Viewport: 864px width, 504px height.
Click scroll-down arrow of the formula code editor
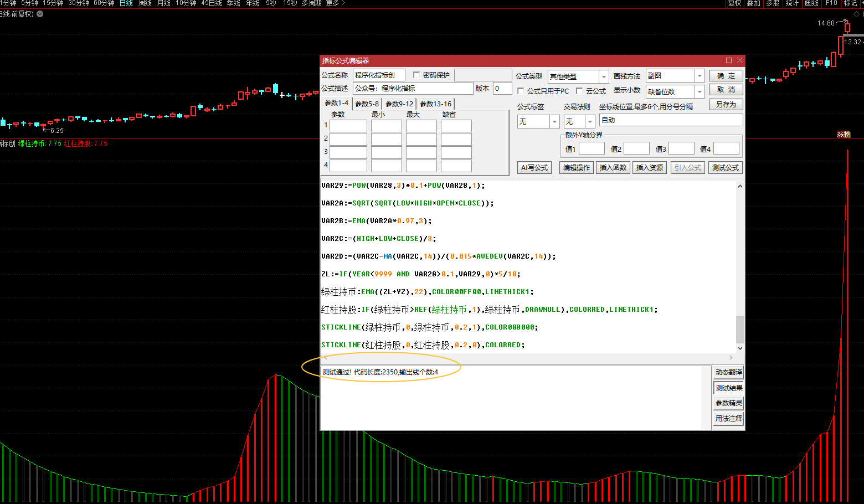click(740, 348)
